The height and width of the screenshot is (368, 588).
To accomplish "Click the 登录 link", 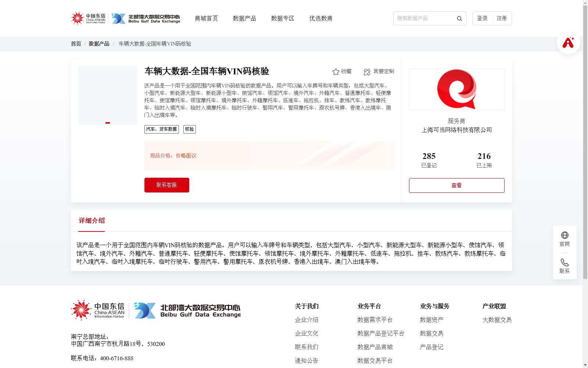I will point(482,18).
